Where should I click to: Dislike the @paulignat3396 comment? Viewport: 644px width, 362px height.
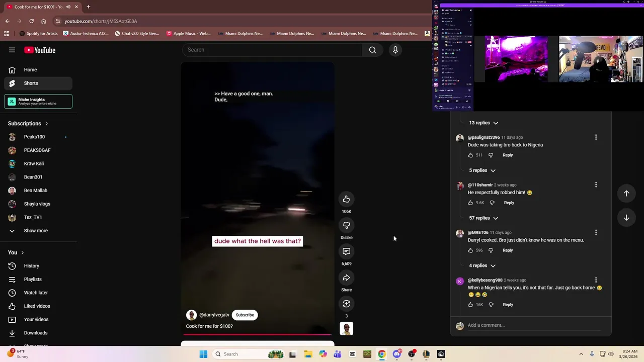(491, 155)
